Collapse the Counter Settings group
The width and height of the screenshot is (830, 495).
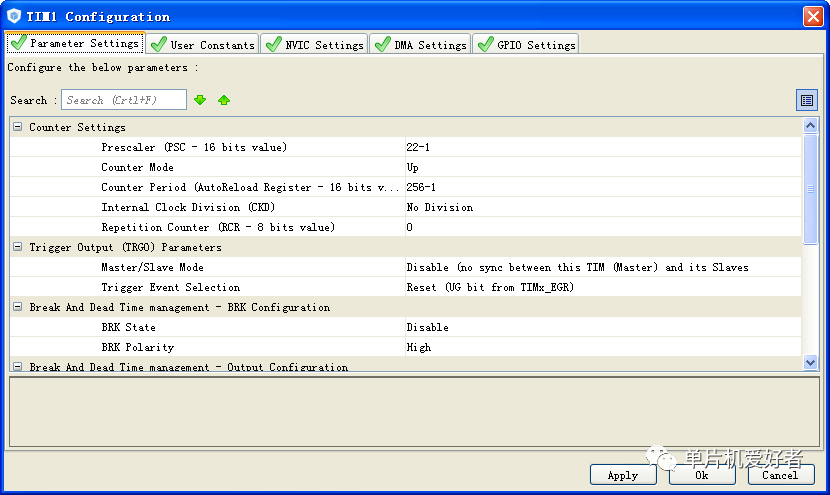[x=17, y=127]
